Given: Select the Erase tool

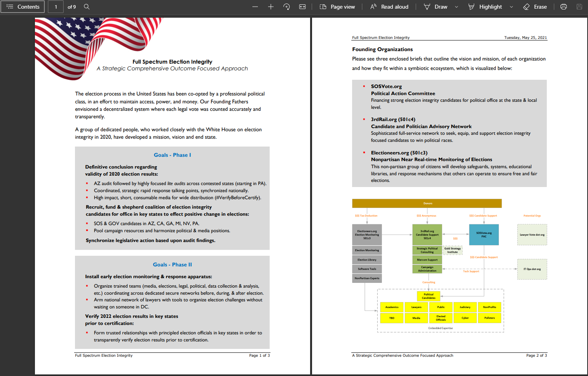Looking at the screenshot, I should pyautogui.click(x=535, y=7).
